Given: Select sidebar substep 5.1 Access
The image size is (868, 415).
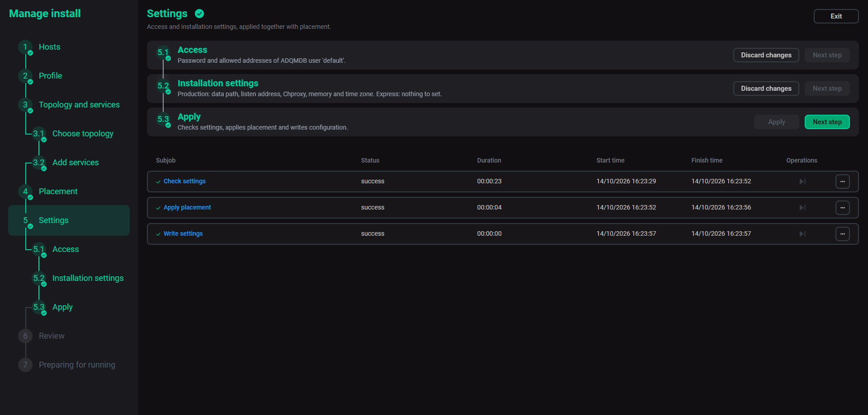Looking at the screenshot, I should pos(66,249).
